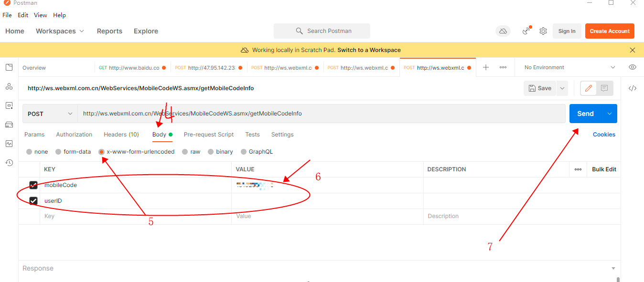
Task: Go to Home
Action: (x=15, y=31)
